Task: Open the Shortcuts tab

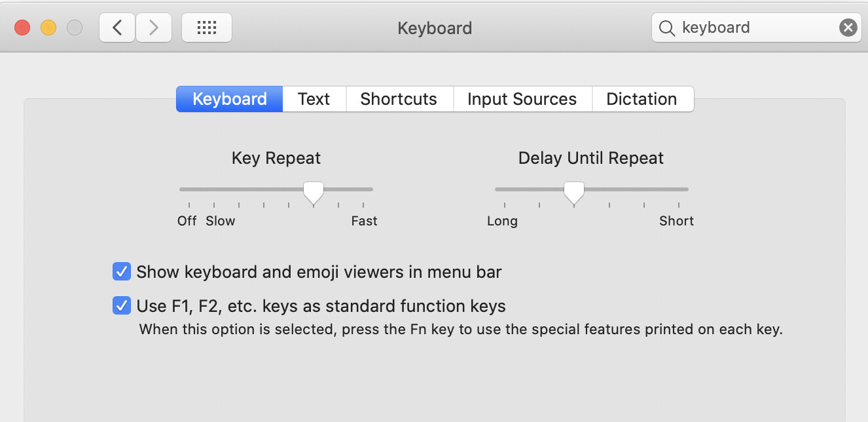Action: click(x=399, y=99)
